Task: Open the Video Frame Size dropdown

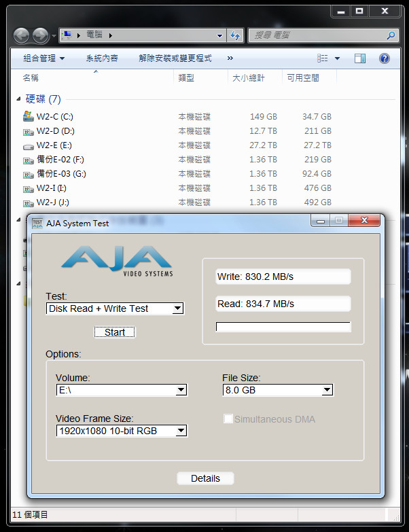Action: point(122,431)
